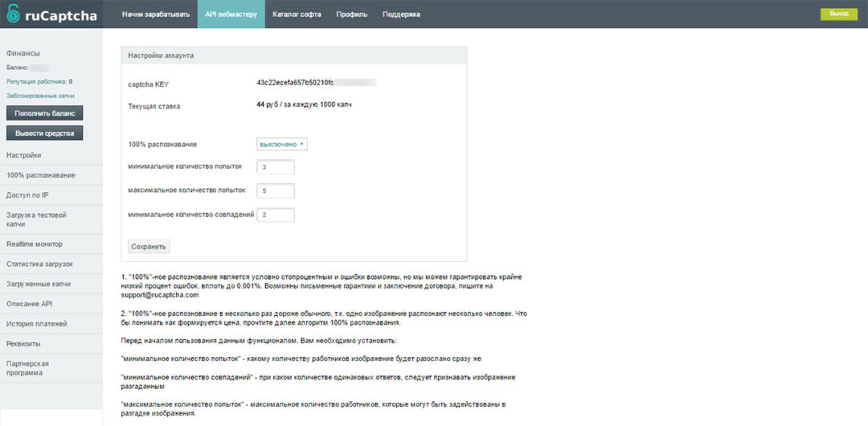The height and width of the screenshot is (426, 868).
Task: Click the Вывести средства button
Action: click(x=44, y=133)
